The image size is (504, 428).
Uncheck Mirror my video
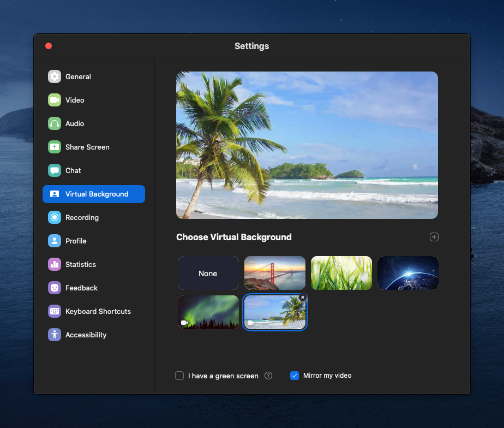pyautogui.click(x=295, y=376)
